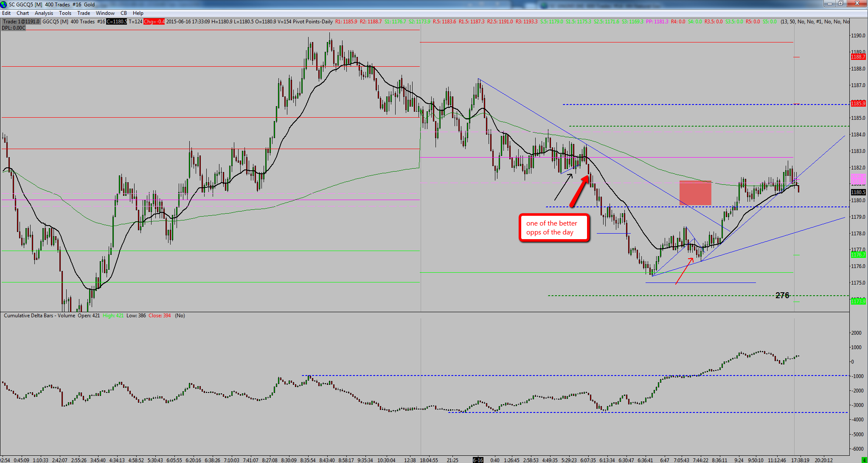This screenshot has height=463, width=868.
Task: Click the 'Low: 386' delta value
Action: pyautogui.click(x=136, y=316)
